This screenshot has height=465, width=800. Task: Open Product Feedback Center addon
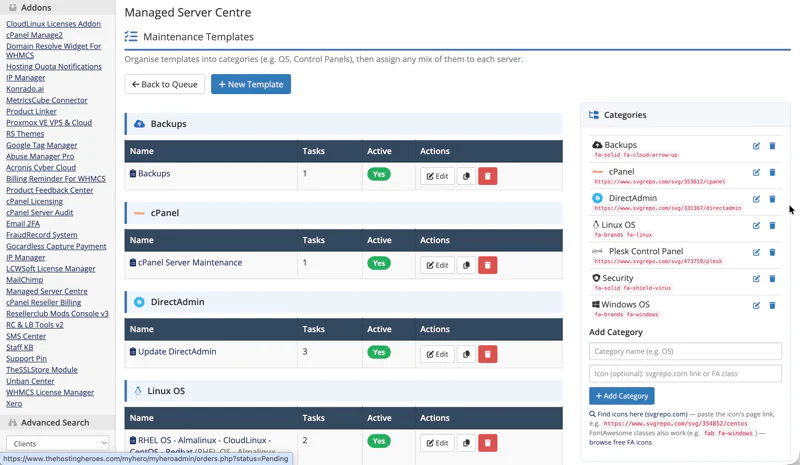click(x=49, y=190)
